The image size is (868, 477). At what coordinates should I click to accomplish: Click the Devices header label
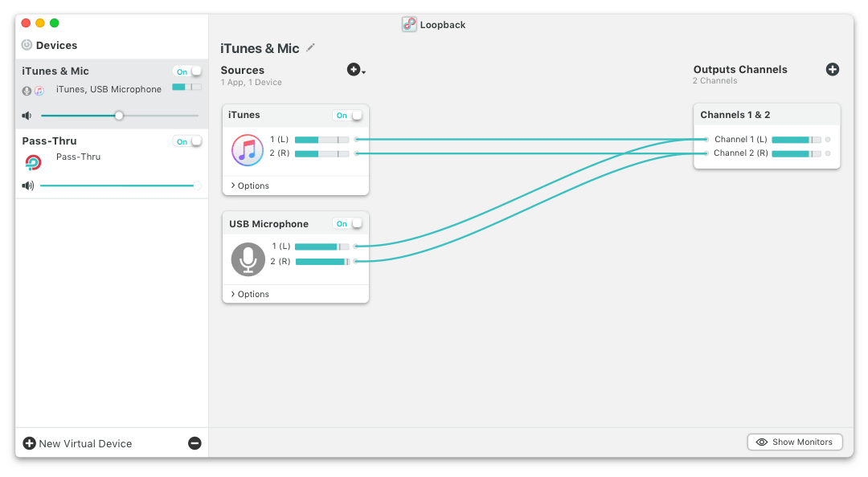[x=56, y=46]
